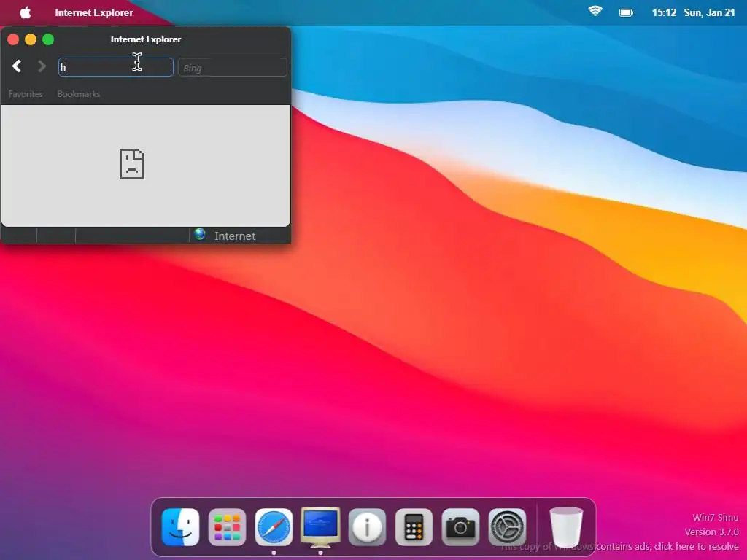Close the Internet Explorer window
The image size is (747, 560).
click(x=13, y=39)
